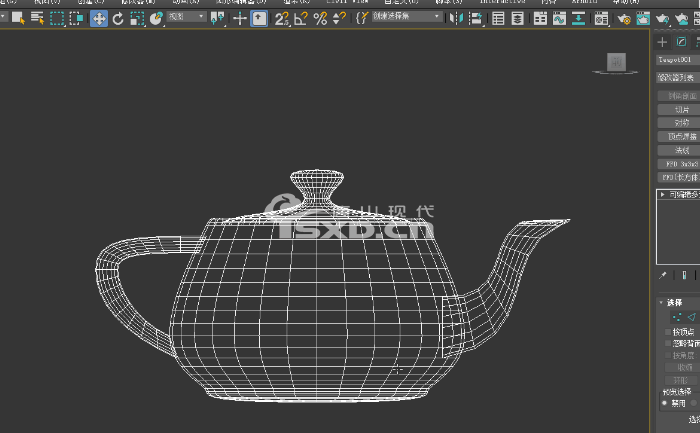Open the Material Editor
700x433 pixels.
(x=601, y=18)
